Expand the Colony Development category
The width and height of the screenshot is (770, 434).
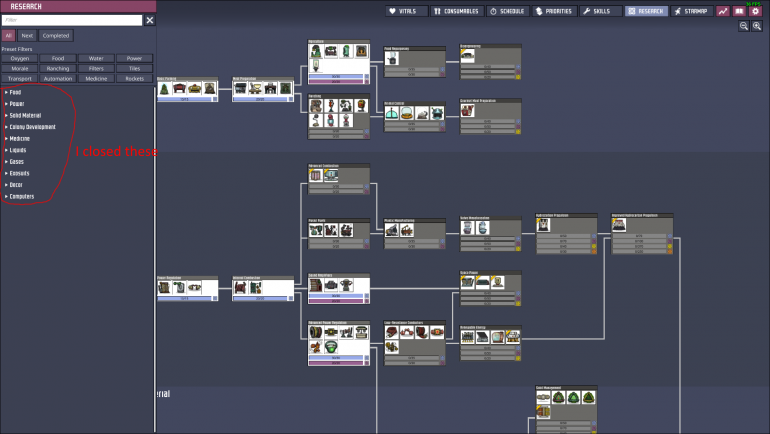(x=30, y=127)
